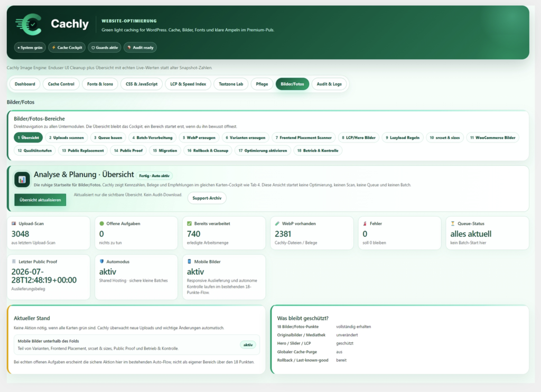Viewport: 541px width, 392px height.
Task: Click the Bilder/Fotos-Bereiche heading
Action: pyautogui.click(x=39, y=119)
